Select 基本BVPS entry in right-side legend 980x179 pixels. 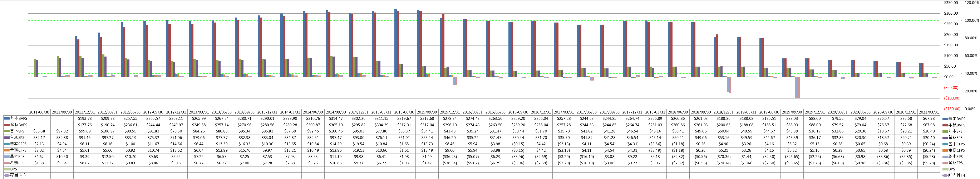(x=954, y=119)
